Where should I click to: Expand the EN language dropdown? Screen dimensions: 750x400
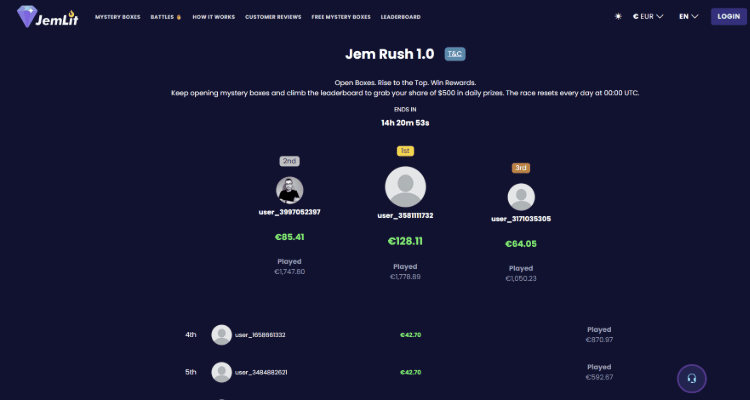pos(689,17)
